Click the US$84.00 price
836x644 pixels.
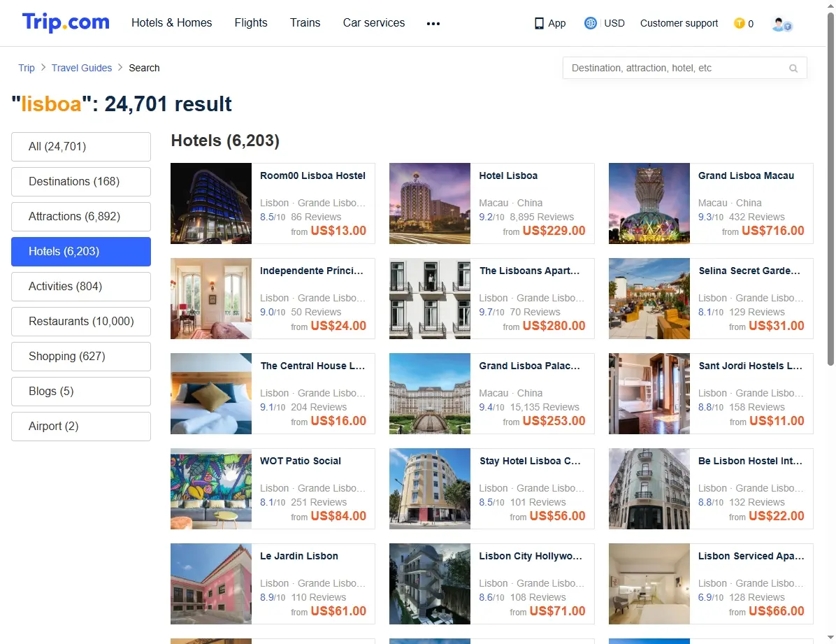[338, 516]
